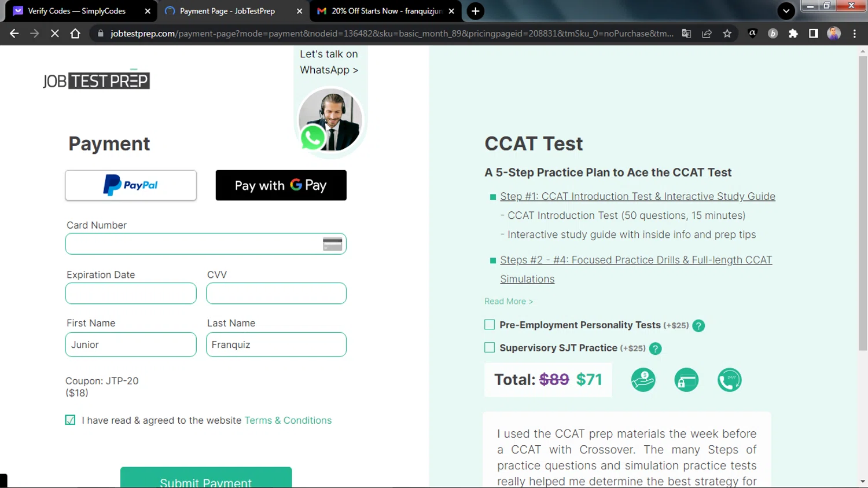Open the Extensions puzzle icon
The height and width of the screenshot is (488, 868).
click(x=793, y=34)
